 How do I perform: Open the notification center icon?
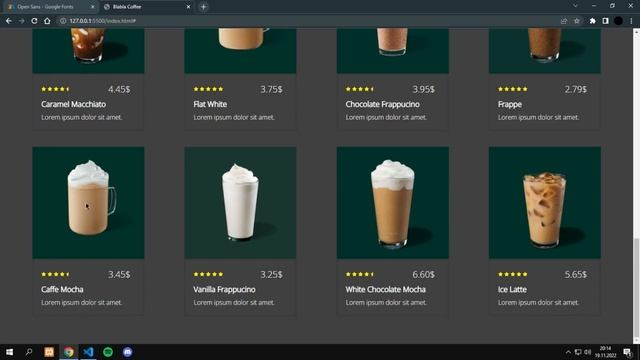[x=627, y=352]
